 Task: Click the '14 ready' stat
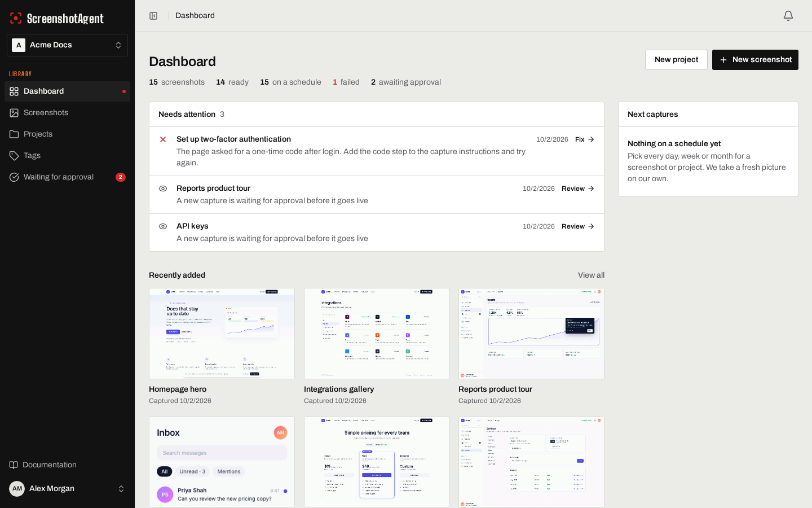tap(232, 82)
